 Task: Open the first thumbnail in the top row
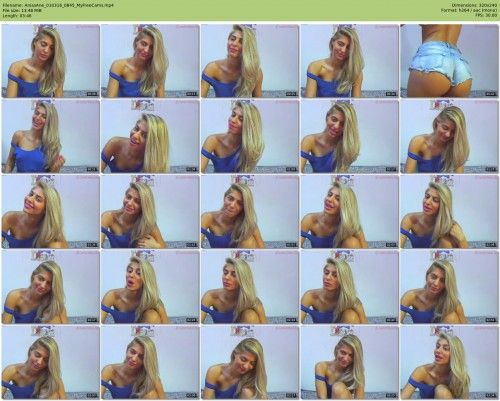(50, 61)
